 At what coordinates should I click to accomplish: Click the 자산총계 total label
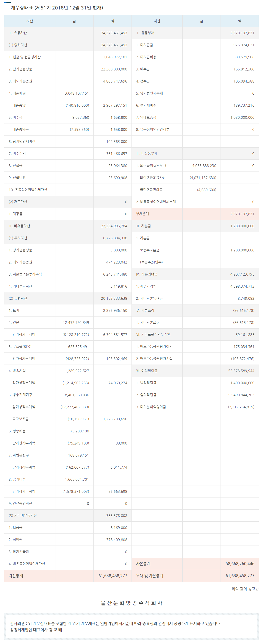click(x=16, y=576)
